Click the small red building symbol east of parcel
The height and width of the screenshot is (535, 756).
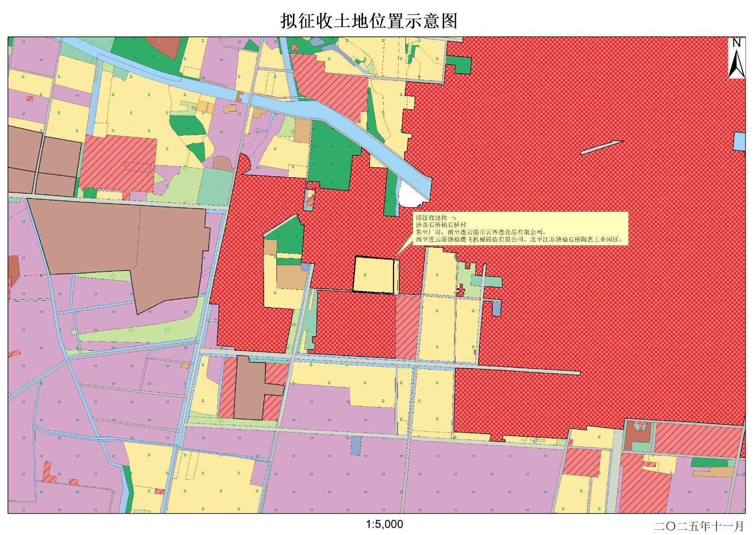tap(461, 290)
